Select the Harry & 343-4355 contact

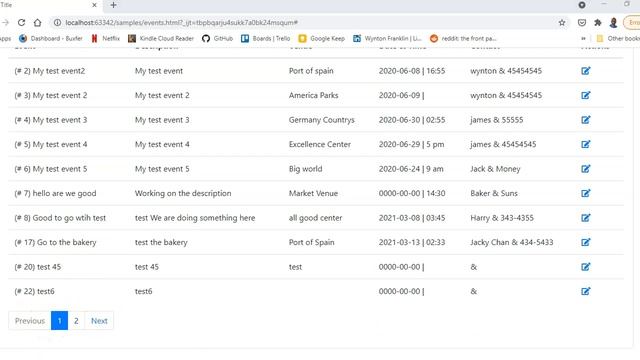(502, 218)
